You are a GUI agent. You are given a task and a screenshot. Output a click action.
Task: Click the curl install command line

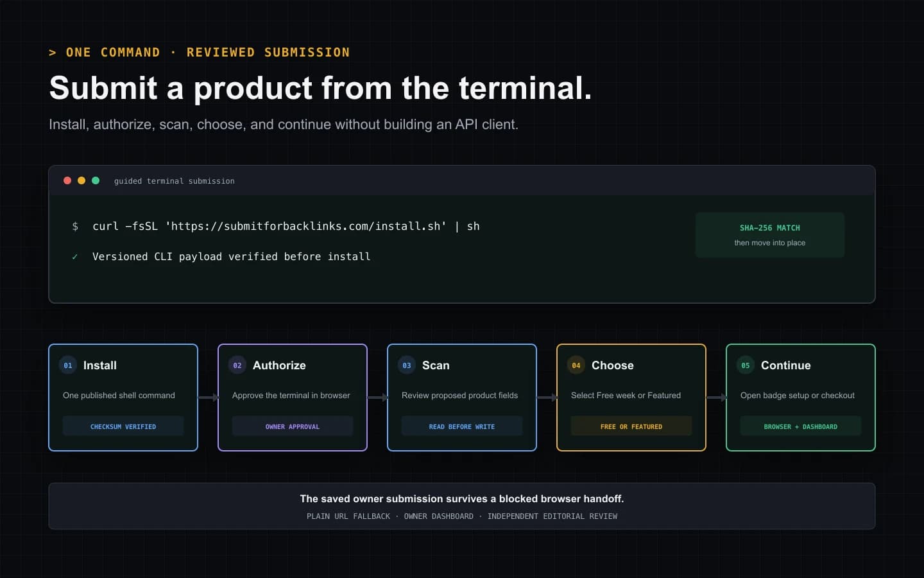tap(286, 226)
